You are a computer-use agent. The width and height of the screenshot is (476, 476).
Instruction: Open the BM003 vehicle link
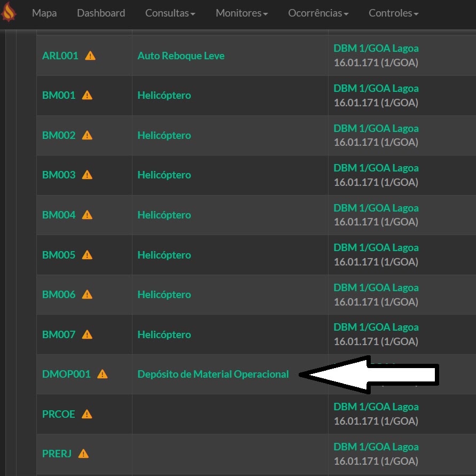tap(59, 175)
